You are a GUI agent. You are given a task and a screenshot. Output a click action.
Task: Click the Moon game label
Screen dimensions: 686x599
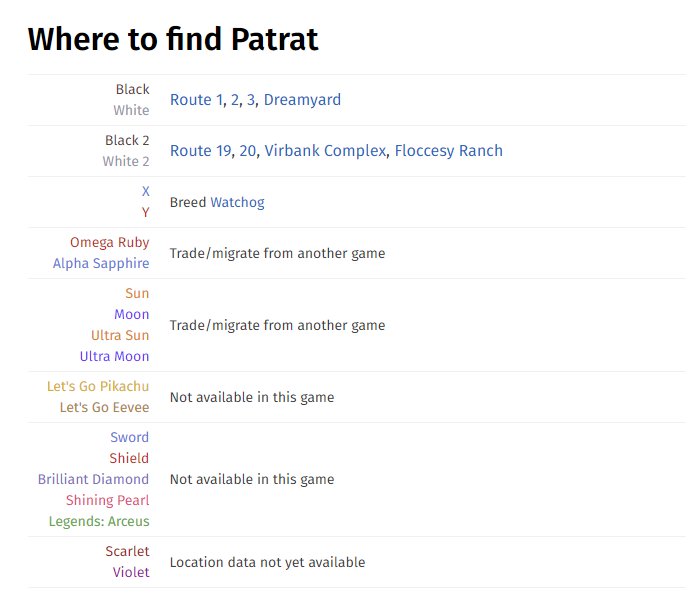[x=132, y=314]
